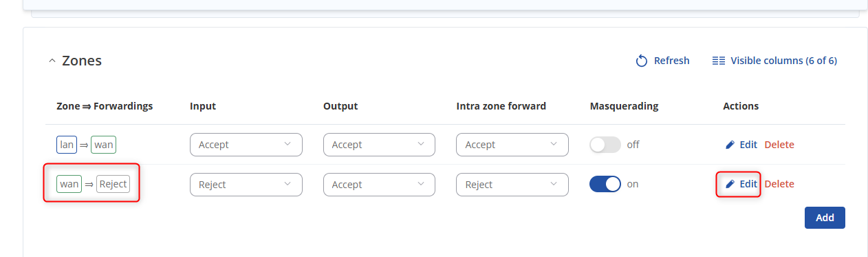868x257 pixels.
Task: Delete the lan zone
Action: click(779, 145)
